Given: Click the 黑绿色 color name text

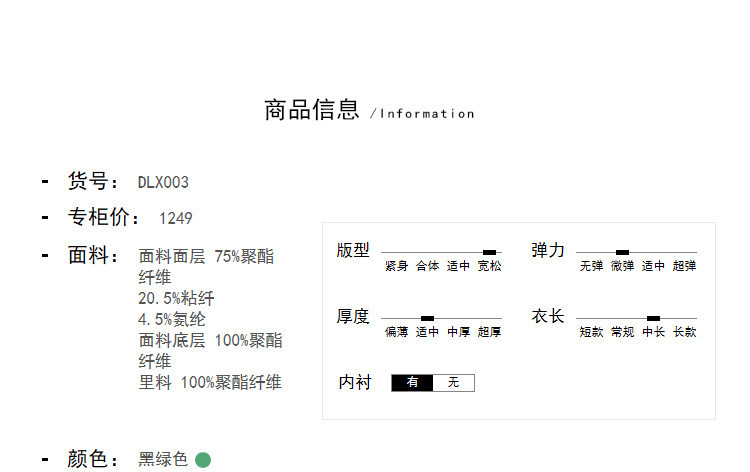Looking at the screenshot, I should [163, 460].
